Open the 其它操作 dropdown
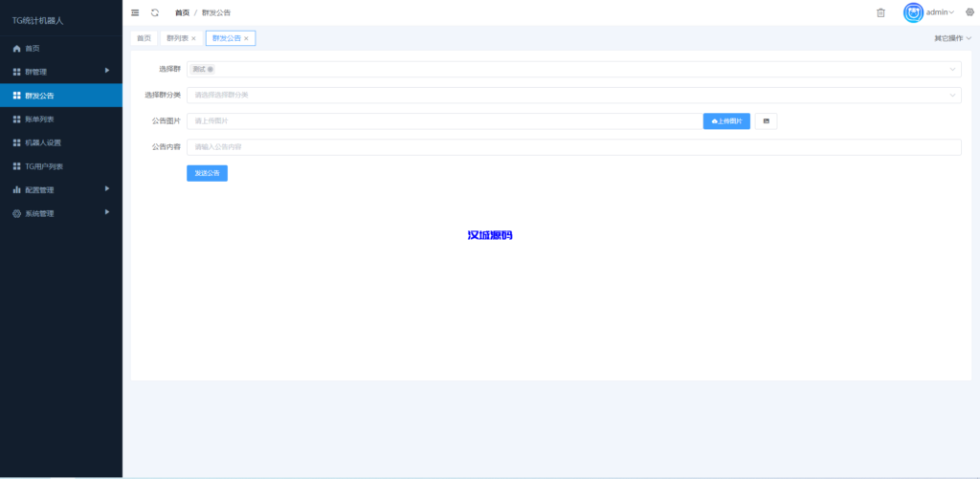The image size is (980, 479). tap(952, 38)
